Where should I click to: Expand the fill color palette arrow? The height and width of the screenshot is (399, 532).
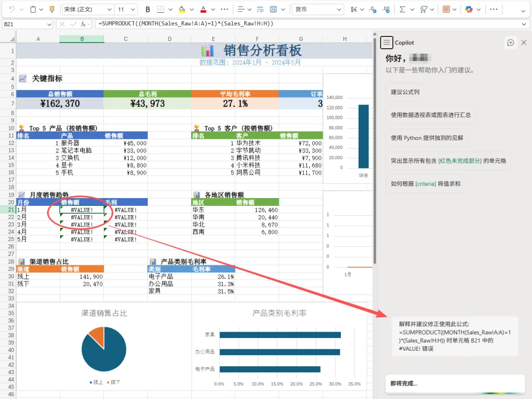pos(192,9)
